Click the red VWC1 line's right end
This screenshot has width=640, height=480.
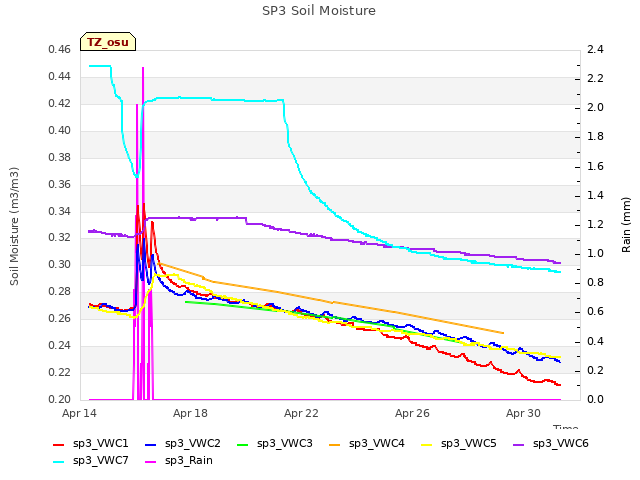560,384
